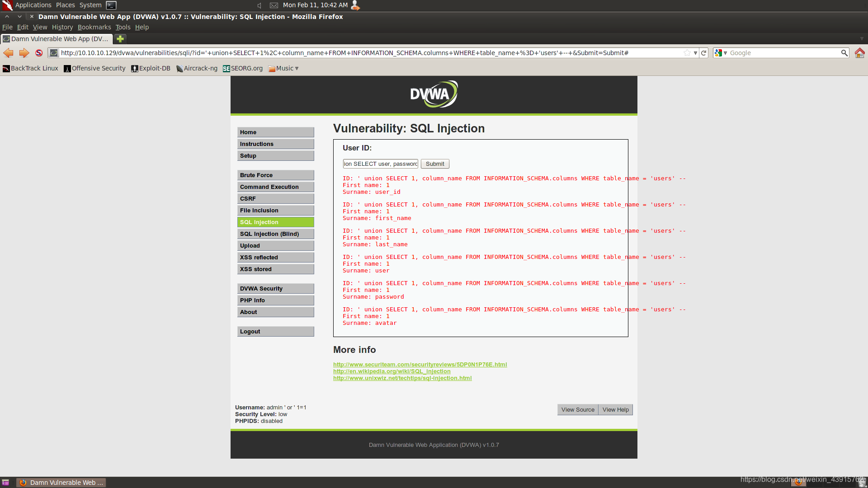868x488 pixels.
Task: Go to Firefox Home page icon
Action: [859, 53]
